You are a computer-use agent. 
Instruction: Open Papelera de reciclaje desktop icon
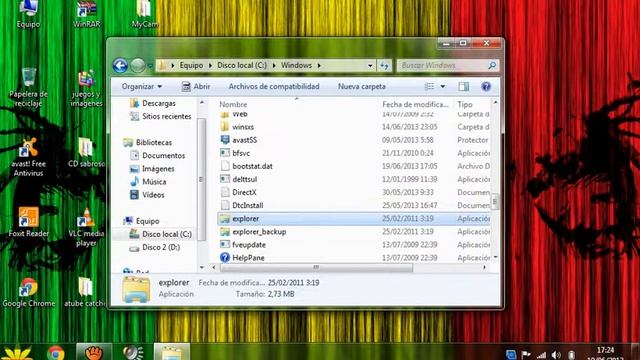click(x=28, y=87)
